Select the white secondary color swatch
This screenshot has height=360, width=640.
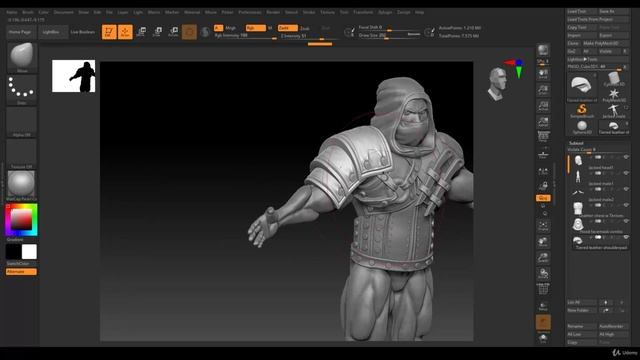29,252
